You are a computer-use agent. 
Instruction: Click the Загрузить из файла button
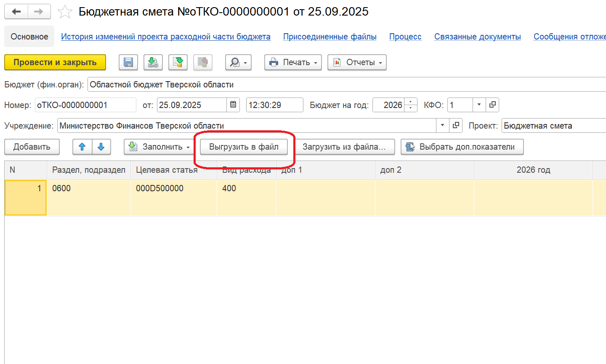(344, 147)
